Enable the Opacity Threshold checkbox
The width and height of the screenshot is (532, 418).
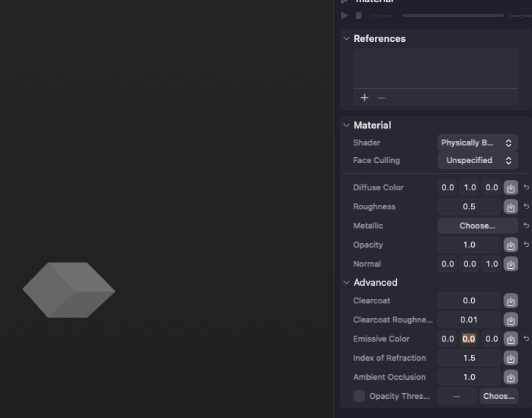pos(359,396)
